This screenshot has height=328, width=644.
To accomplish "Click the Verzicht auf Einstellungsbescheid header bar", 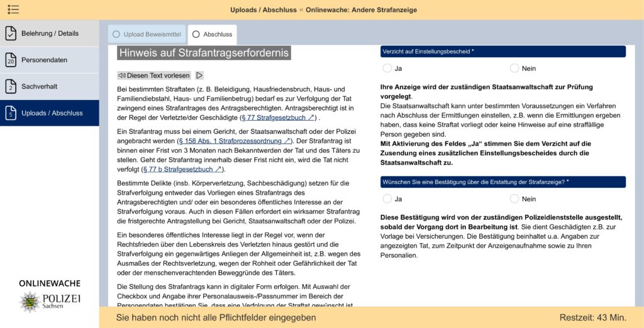I will 502,52.
